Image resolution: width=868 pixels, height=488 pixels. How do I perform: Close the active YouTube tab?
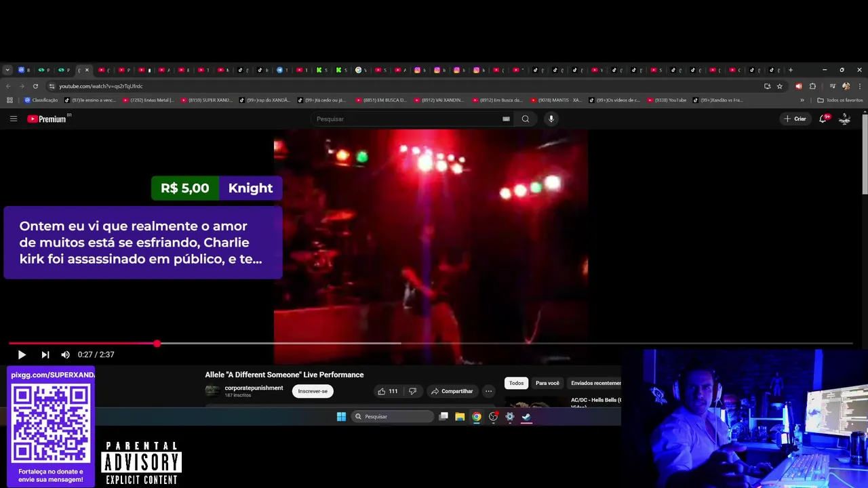click(x=87, y=70)
